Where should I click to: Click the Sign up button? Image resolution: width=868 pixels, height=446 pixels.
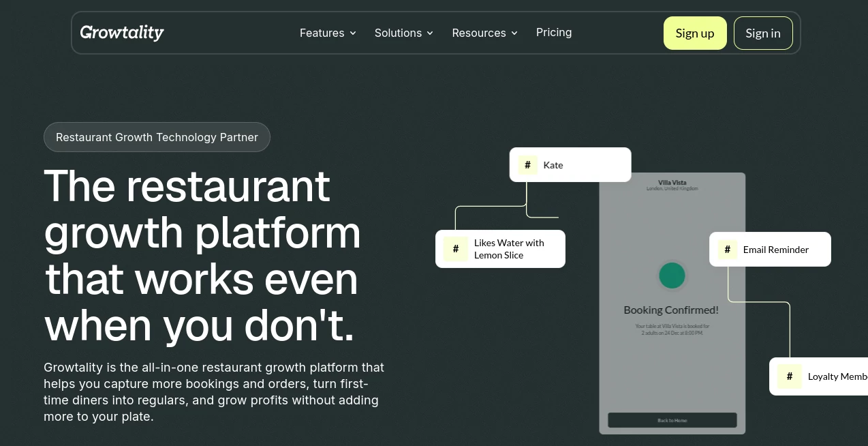695,33
